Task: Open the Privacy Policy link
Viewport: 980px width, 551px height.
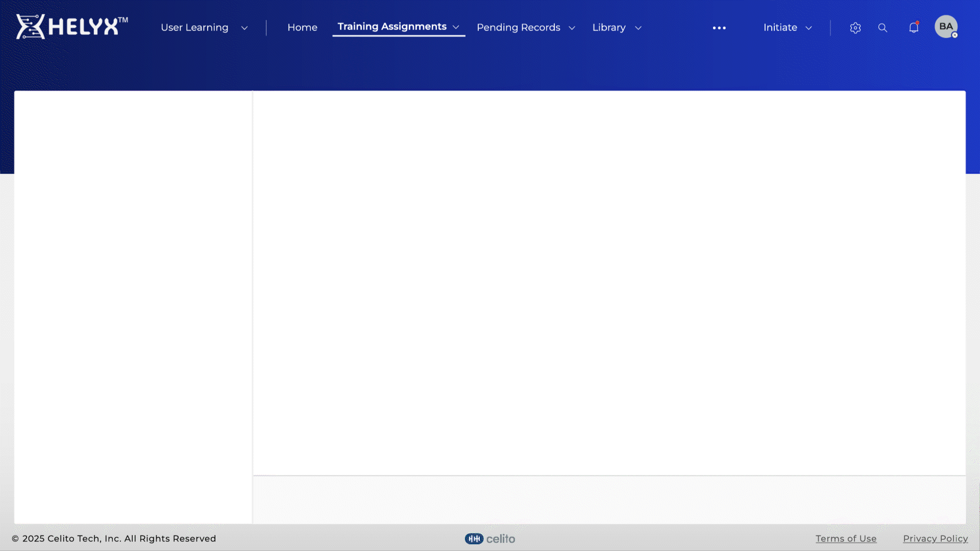Action: pos(935,539)
